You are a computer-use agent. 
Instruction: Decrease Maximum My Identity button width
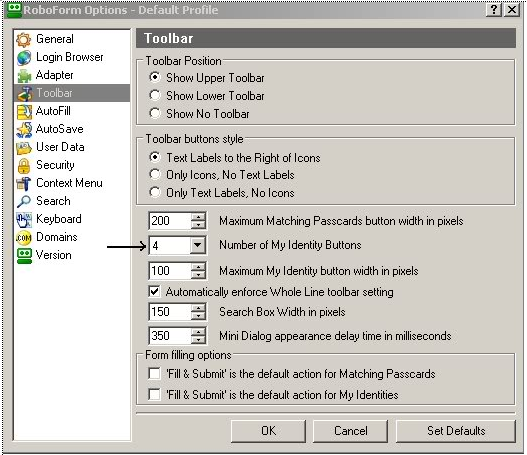tap(198, 275)
